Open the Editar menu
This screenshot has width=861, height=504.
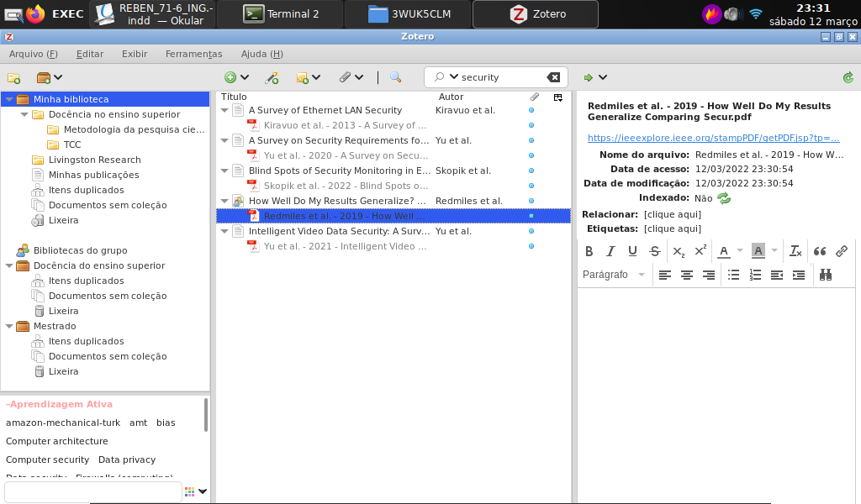(x=89, y=54)
